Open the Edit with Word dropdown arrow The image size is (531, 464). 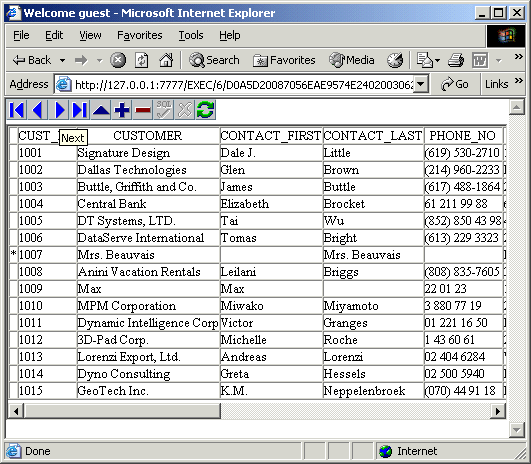(x=498, y=61)
